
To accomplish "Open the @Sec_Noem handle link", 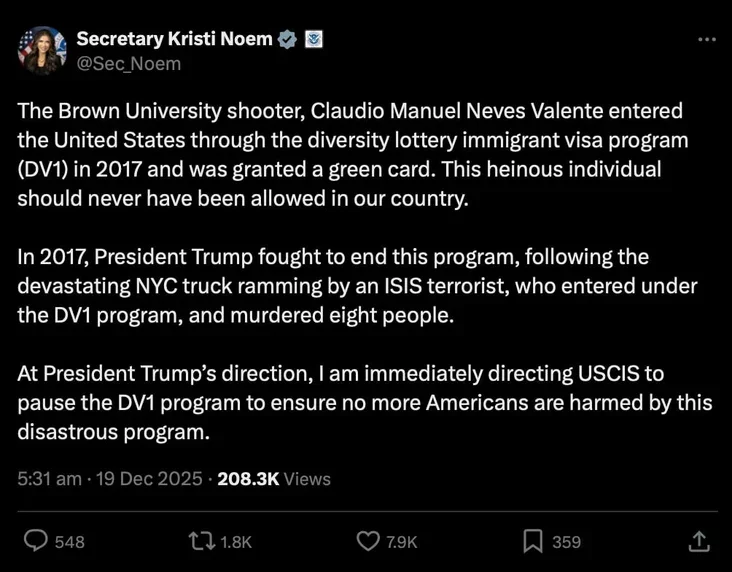I will pos(128,62).
